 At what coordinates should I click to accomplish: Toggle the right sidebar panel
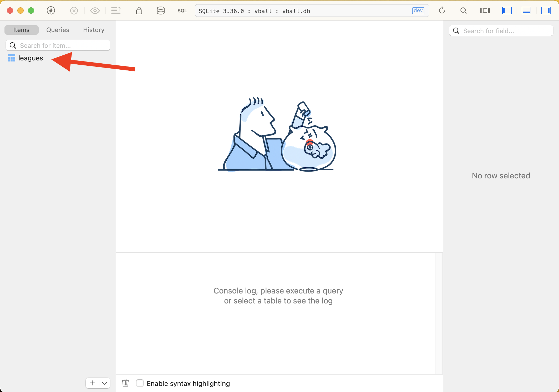click(x=546, y=11)
